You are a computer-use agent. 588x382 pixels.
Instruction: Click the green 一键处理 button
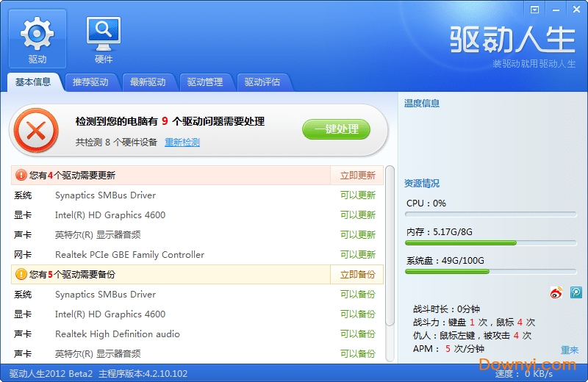pyautogui.click(x=337, y=129)
